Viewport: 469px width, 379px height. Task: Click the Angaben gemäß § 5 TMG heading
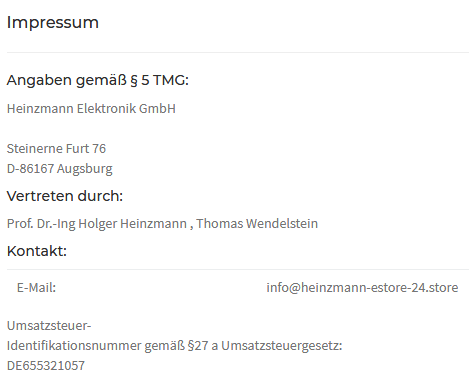click(98, 80)
